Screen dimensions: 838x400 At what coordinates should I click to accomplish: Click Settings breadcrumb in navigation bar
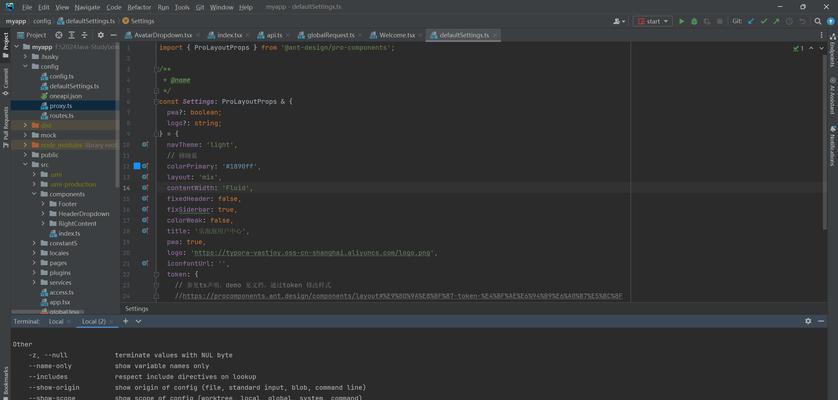click(138, 21)
